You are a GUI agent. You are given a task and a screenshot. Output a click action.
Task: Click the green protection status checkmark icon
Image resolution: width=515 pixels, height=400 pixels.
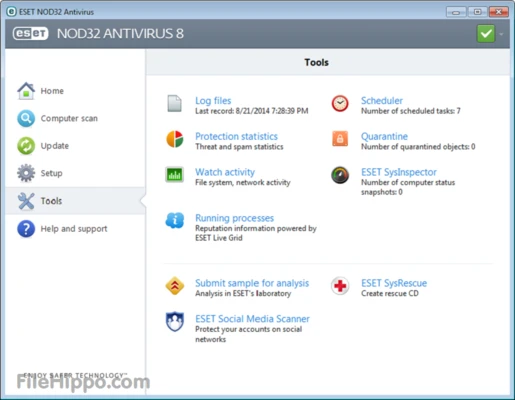(486, 33)
